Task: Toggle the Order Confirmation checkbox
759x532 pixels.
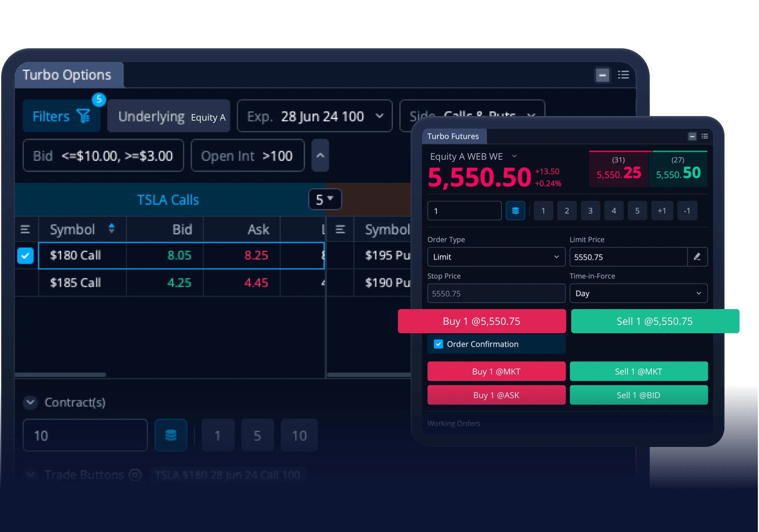Action: 438,344
